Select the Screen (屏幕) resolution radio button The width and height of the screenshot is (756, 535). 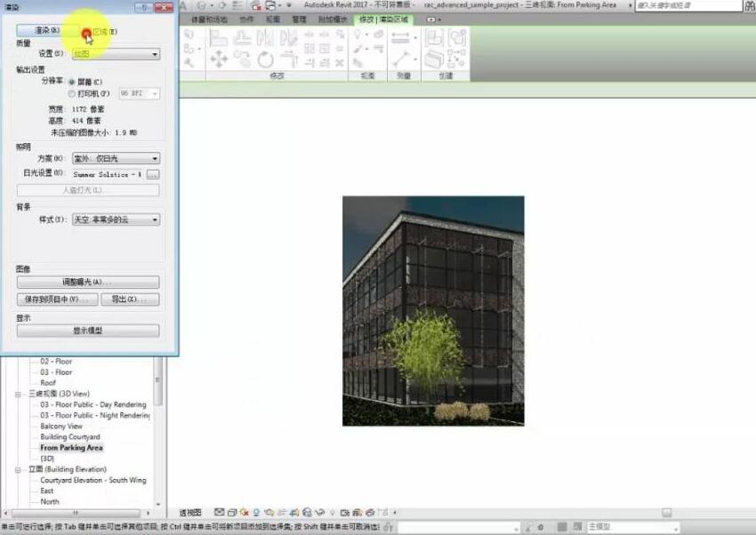coord(73,82)
